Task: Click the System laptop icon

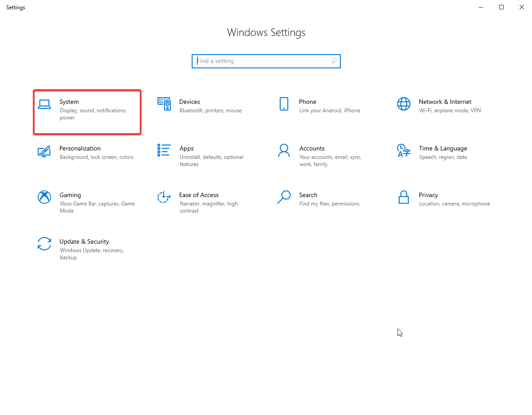Action: tap(44, 104)
